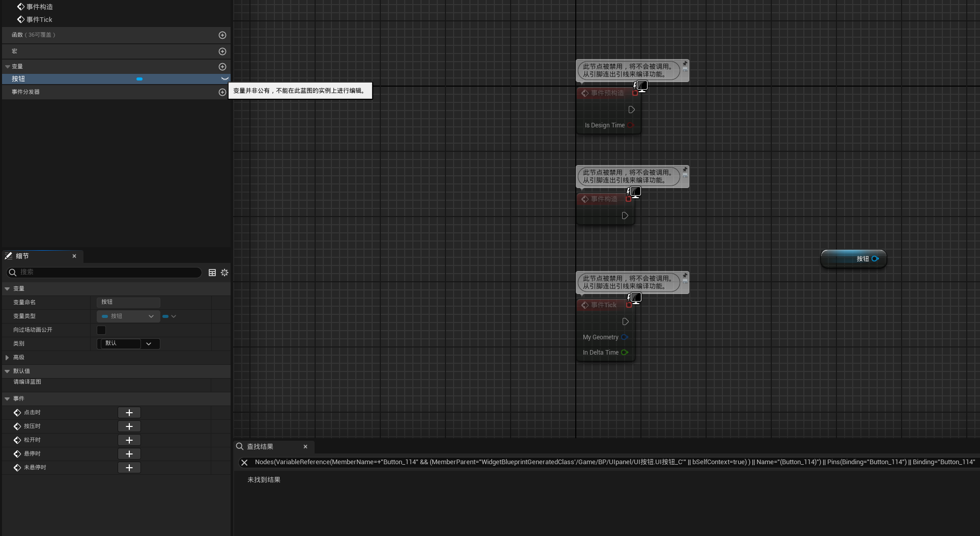Add the 按压时 event with plus button
This screenshot has height=536, width=980.
129,426
